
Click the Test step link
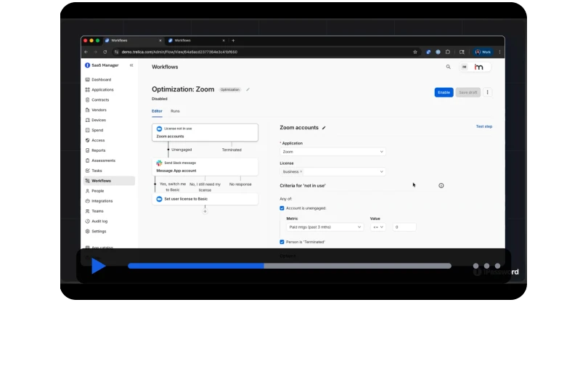484,127
